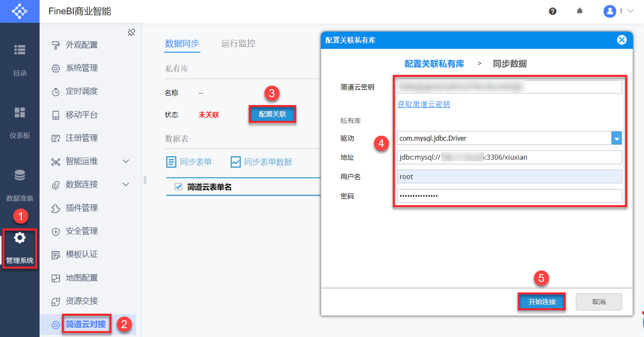This screenshot has width=644, height=337.
Task: Toggle the 简道云表单名 checkbox
Action: point(179,187)
